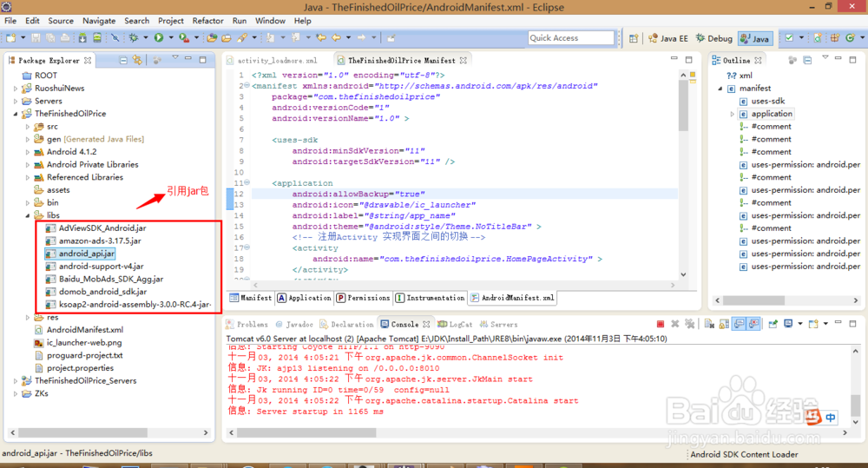Toggle the Skip All Breakpoints icon
Viewport: 868px width, 468px height.
(115, 37)
